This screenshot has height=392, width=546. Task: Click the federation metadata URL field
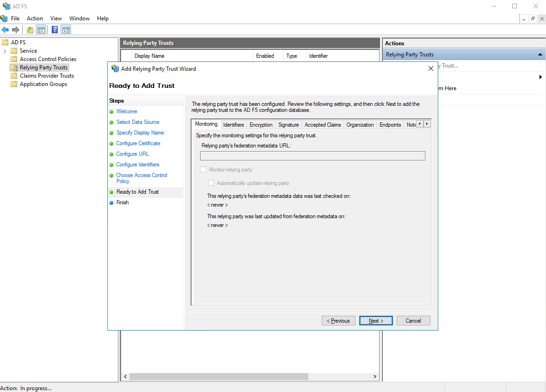coord(312,156)
